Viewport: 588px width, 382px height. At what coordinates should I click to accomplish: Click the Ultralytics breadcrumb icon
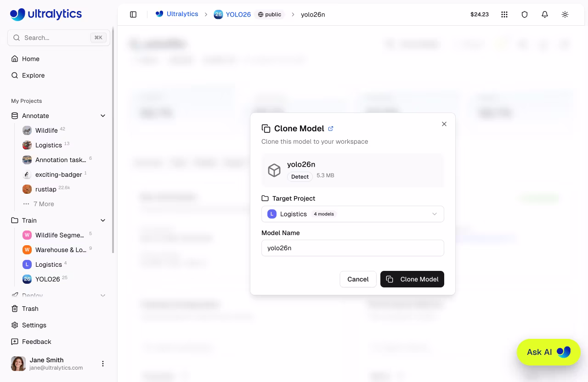click(x=159, y=14)
